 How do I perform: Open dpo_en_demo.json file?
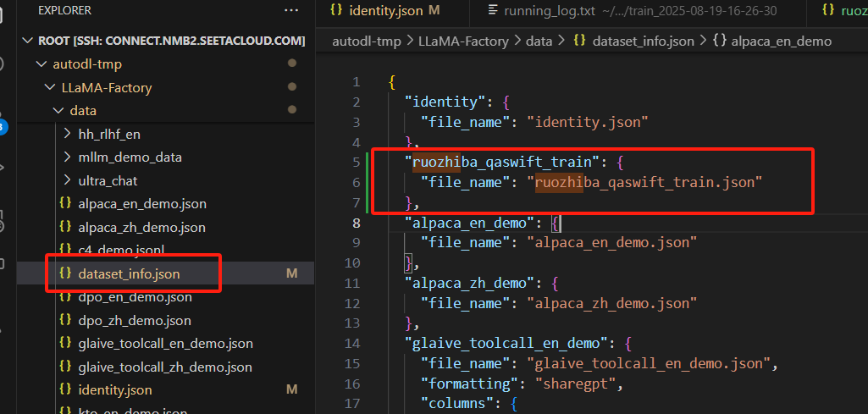[135, 297]
